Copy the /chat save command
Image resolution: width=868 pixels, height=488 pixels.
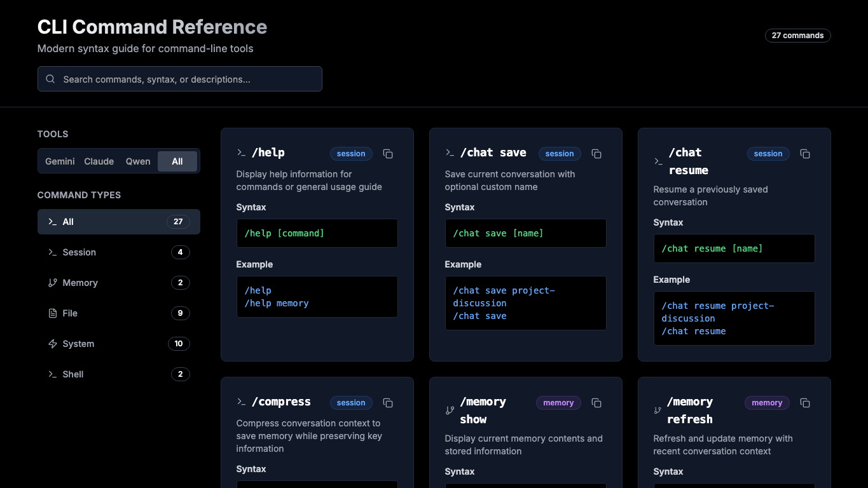(596, 153)
